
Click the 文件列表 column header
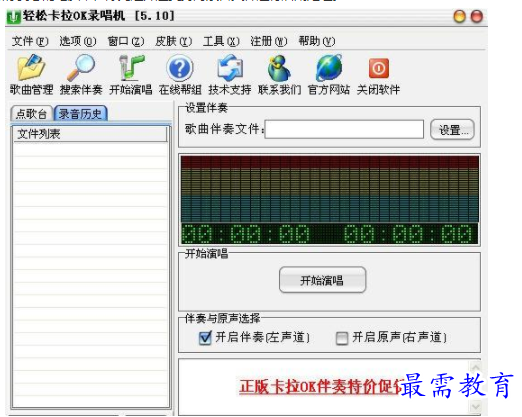(90, 134)
